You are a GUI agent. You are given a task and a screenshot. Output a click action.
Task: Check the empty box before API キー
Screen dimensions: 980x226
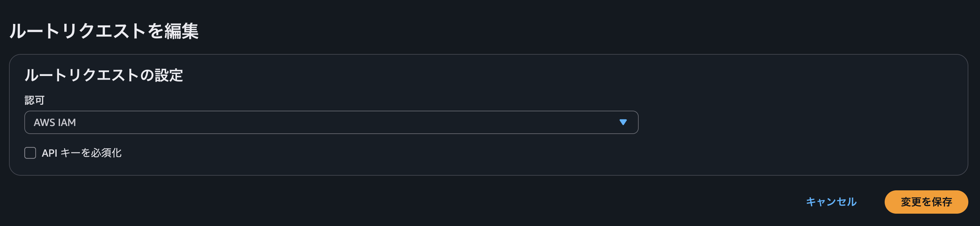(x=30, y=153)
